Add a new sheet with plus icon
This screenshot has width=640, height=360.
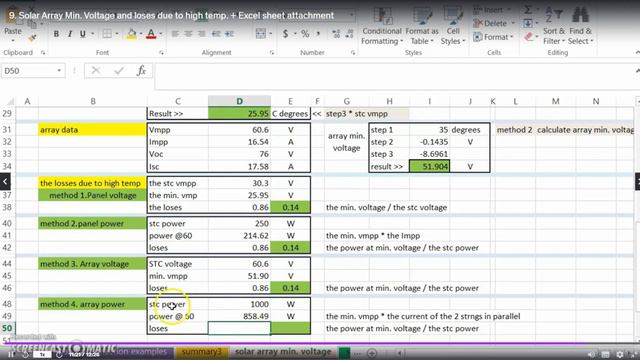tap(372, 353)
